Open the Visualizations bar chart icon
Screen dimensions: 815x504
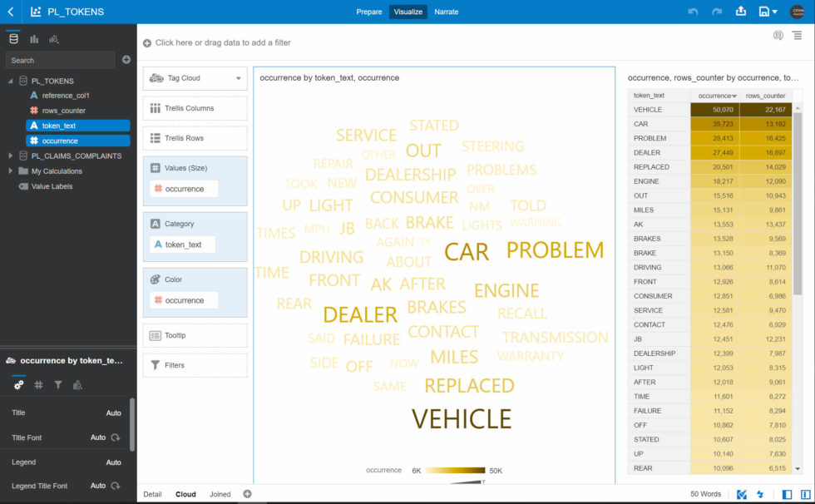[34, 39]
